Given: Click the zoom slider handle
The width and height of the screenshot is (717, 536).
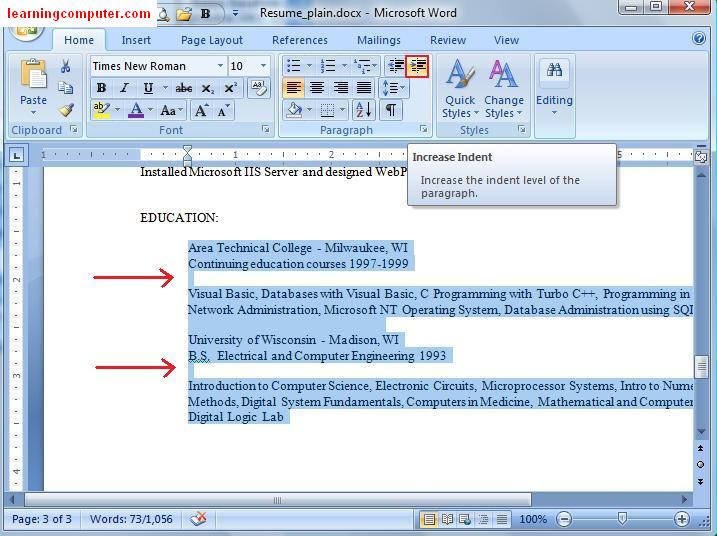Looking at the screenshot, I should (x=622, y=518).
